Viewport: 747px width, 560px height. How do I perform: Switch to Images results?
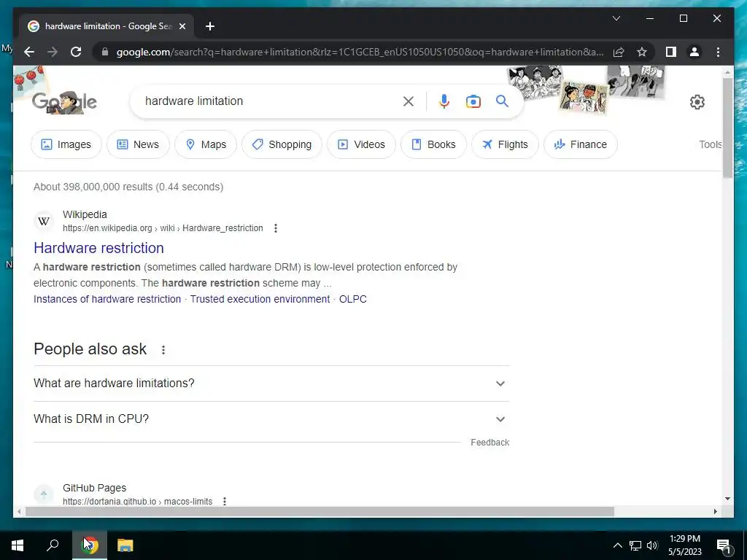pyautogui.click(x=66, y=144)
